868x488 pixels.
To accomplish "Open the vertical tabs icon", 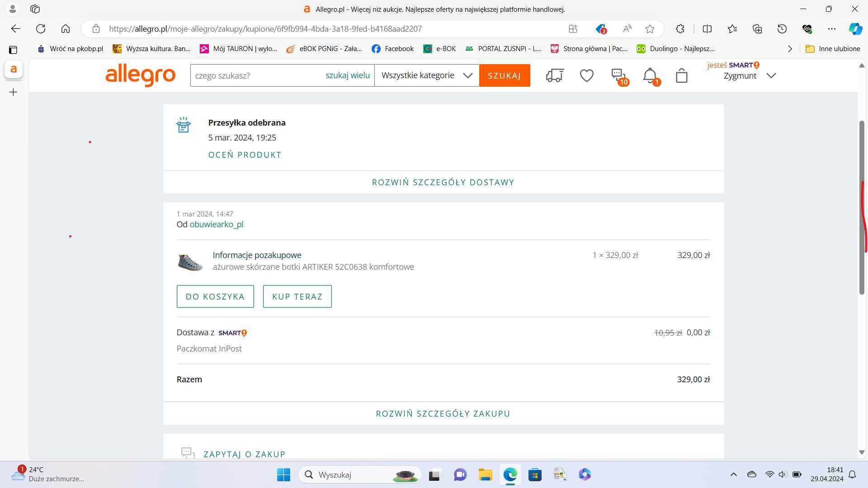I will pyautogui.click(x=13, y=50).
